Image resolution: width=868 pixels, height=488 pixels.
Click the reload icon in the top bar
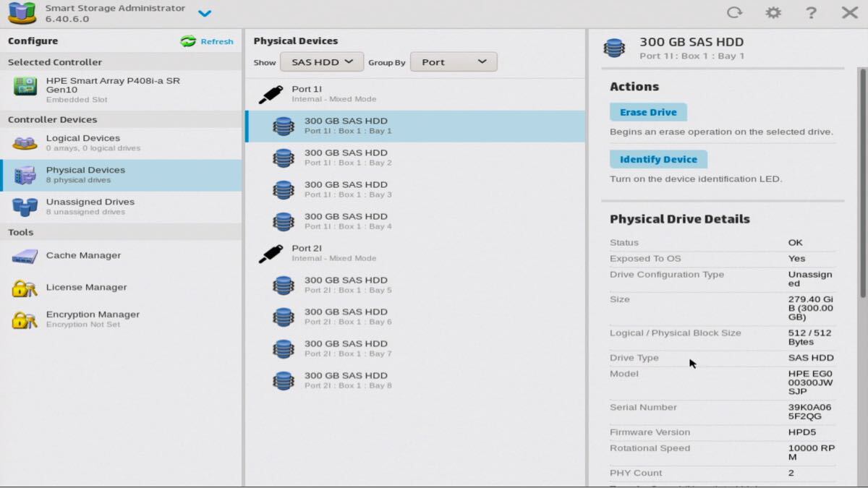[734, 13]
